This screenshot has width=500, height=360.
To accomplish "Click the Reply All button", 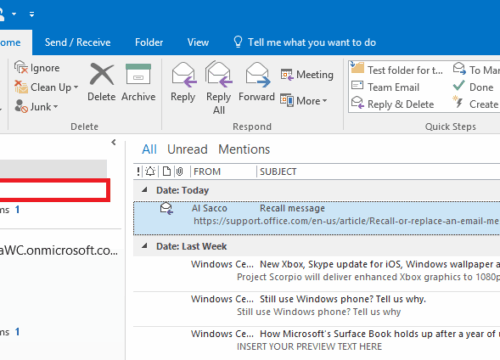I will (x=219, y=88).
